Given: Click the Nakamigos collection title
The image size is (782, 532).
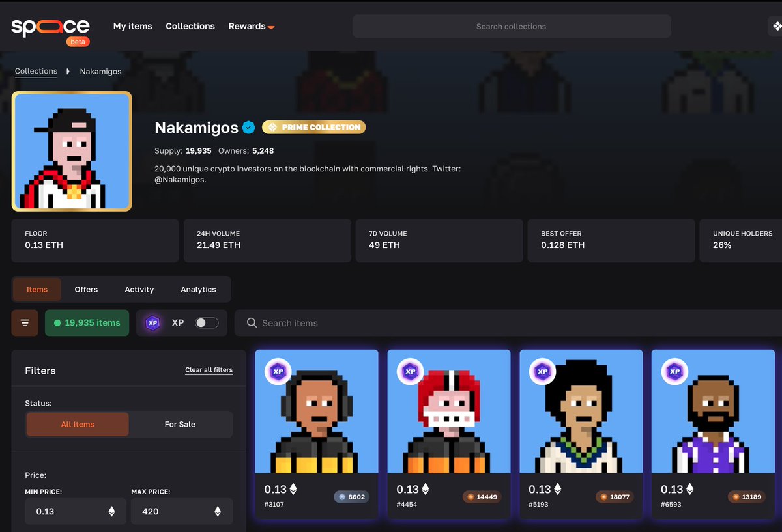Looking at the screenshot, I should coord(196,128).
